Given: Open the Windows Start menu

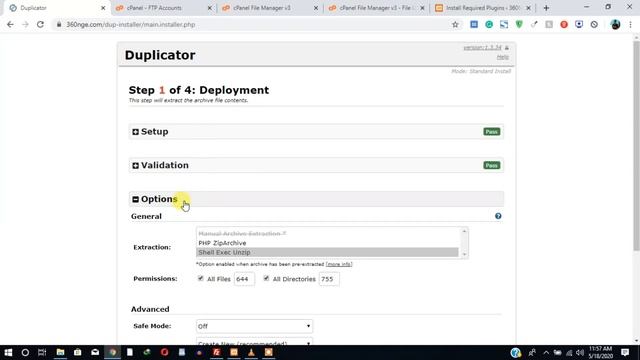Looking at the screenshot, I should coord(8,352).
